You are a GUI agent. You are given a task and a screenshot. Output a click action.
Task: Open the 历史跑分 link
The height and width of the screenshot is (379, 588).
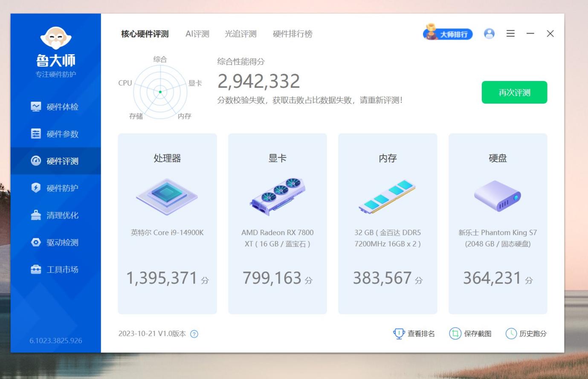pyautogui.click(x=533, y=334)
